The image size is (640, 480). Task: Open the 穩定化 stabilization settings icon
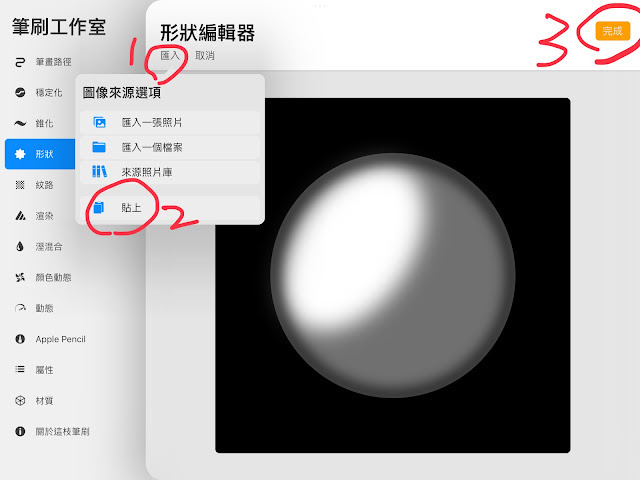point(20,93)
